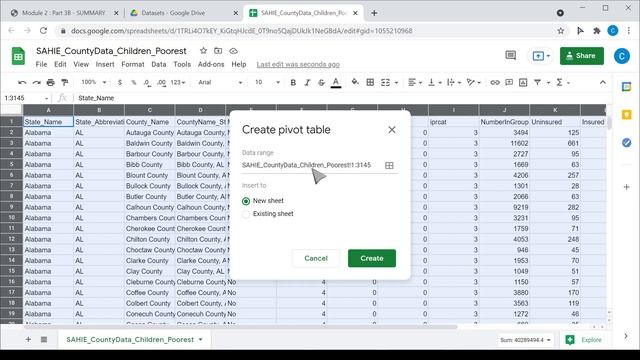This screenshot has width=640, height=360.
Task: Open Tasks side panel icon
Action: [x=627, y=143]
